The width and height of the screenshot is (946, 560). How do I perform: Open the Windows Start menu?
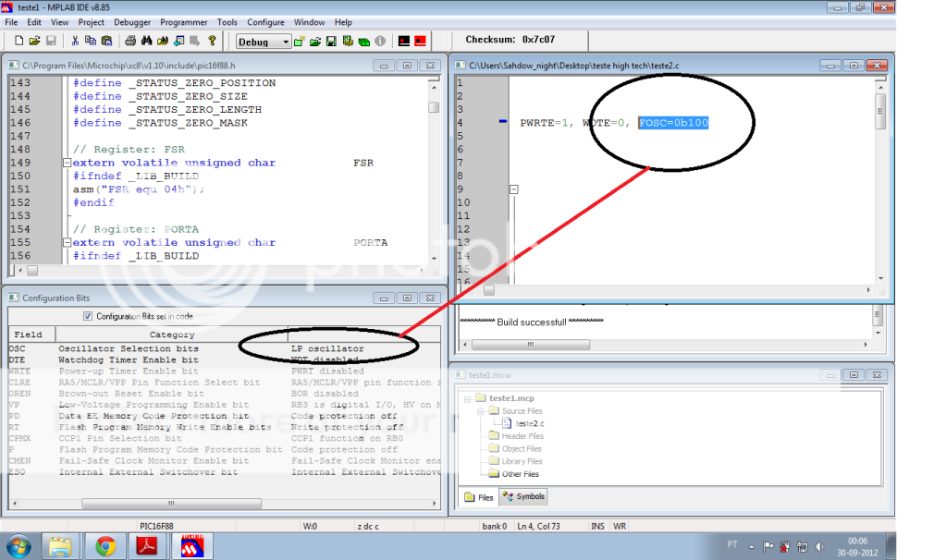(18, 547)
